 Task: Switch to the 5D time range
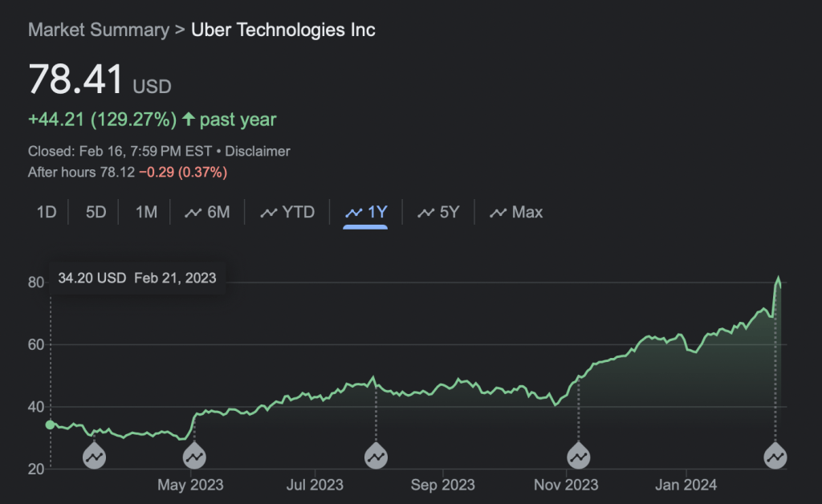(x=96, y=213)
